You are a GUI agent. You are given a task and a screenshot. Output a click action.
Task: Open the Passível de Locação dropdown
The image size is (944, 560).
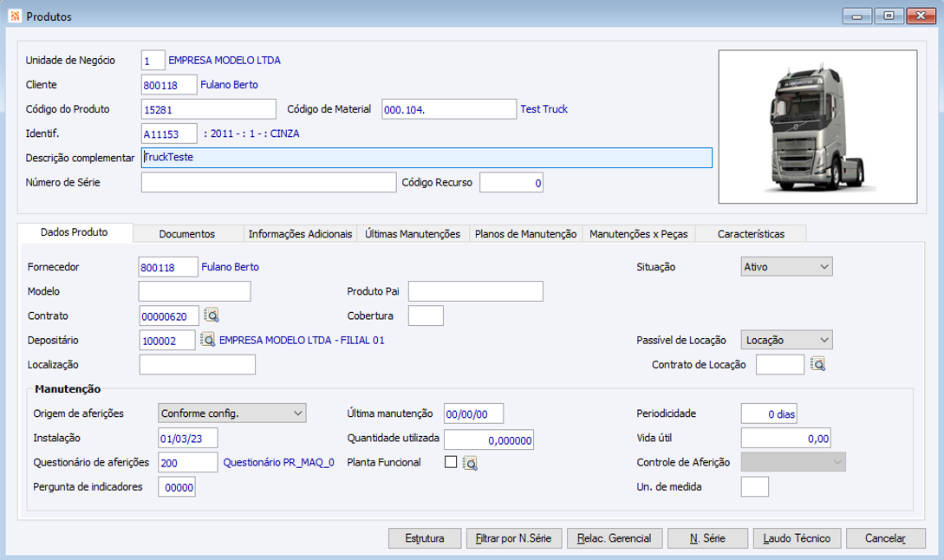pos(786,340)
